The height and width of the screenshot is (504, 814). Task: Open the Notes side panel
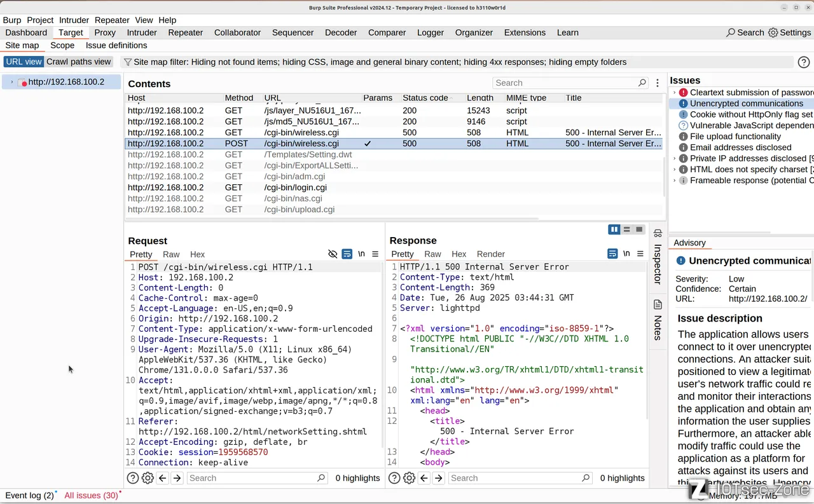(658, 320)
